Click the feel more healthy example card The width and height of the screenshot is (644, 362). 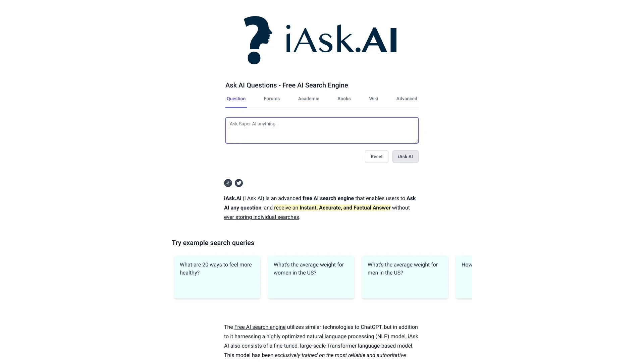click(217, 277)
